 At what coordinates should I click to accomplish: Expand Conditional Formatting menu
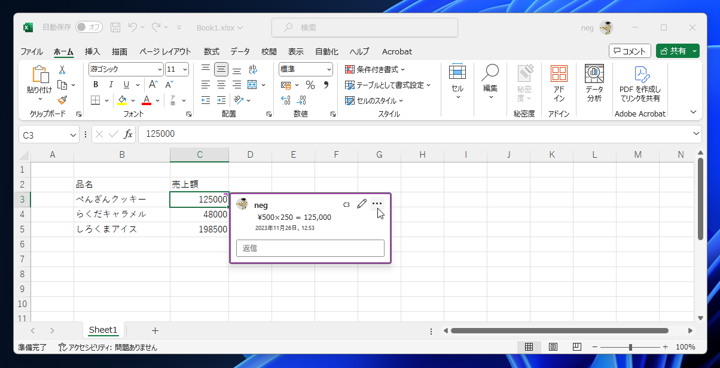[375, 70]
